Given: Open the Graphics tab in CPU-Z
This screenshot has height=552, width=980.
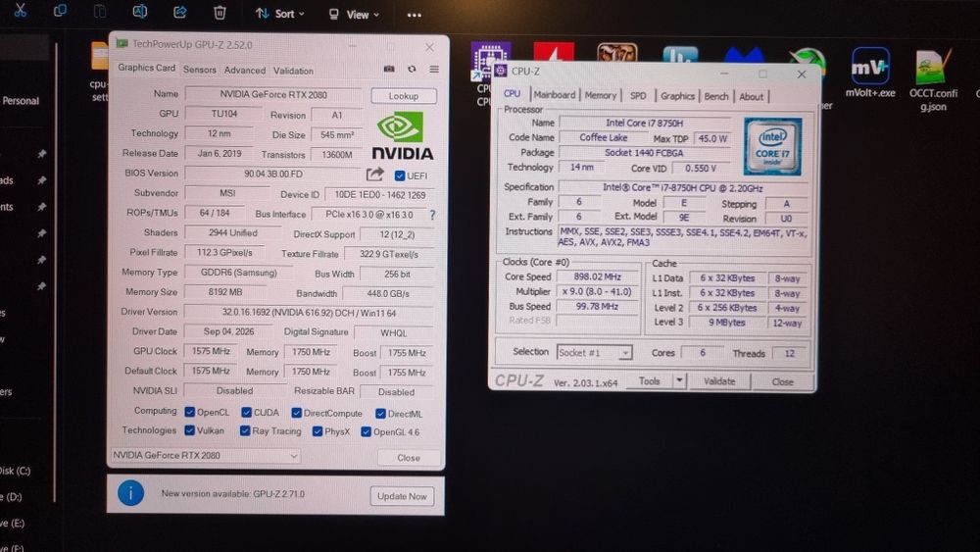Looking at the screenshot, I should coord(677,96).
